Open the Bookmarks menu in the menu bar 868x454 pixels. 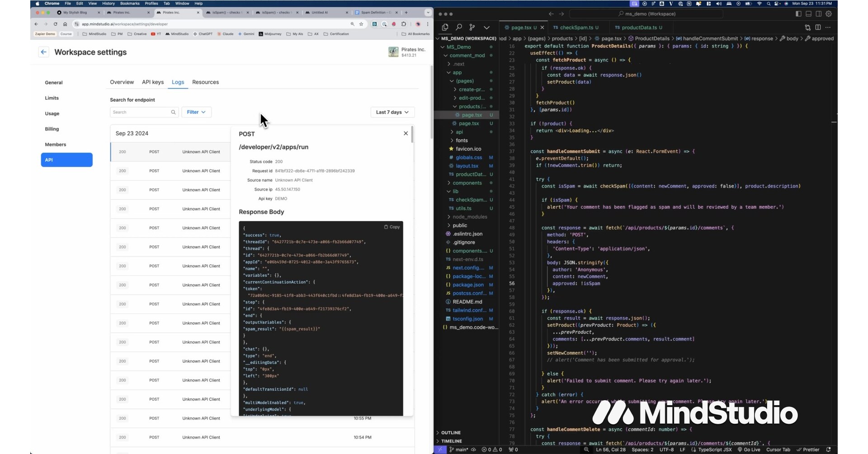point(130,3)
